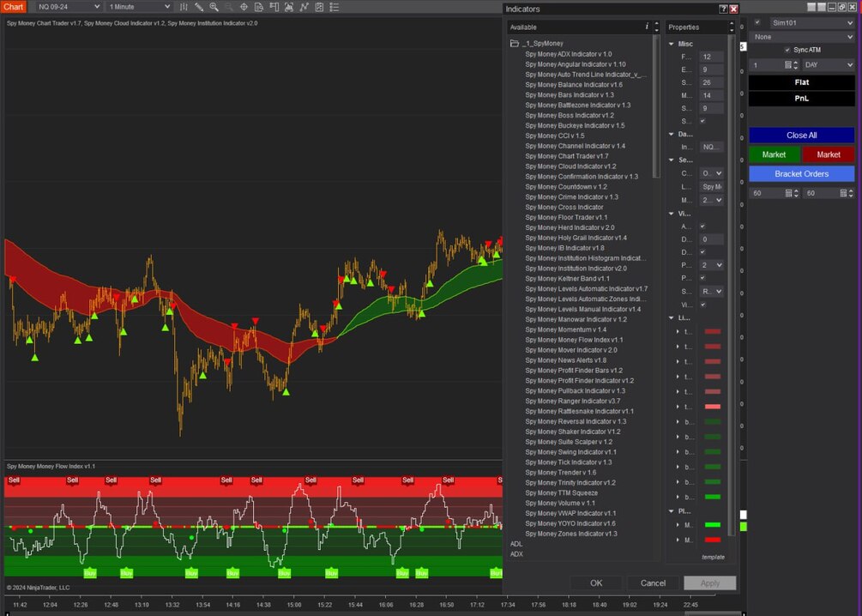Click the order quantity field showing 1
The height and width of the screenshot is (616, 862).
coord(766,65)
